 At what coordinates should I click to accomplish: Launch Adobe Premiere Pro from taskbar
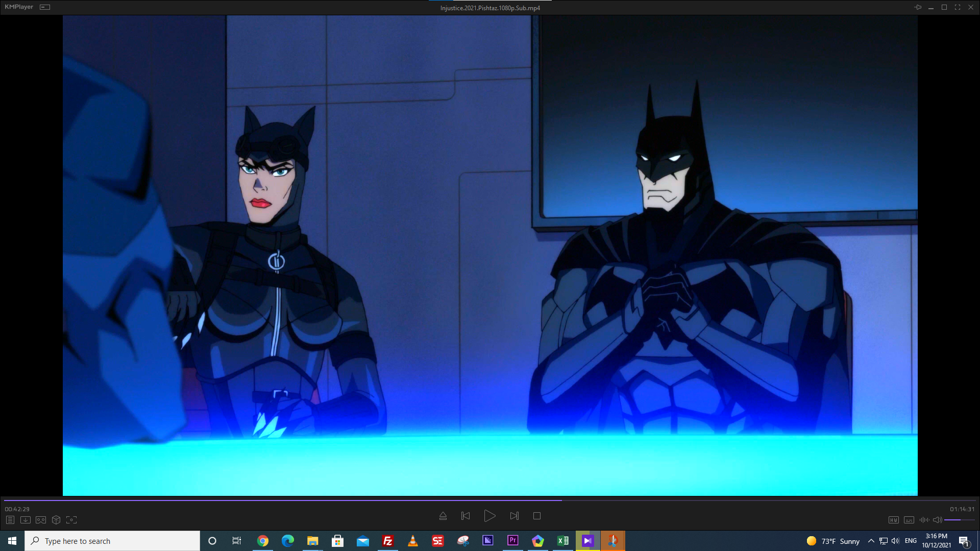(512, 541)
